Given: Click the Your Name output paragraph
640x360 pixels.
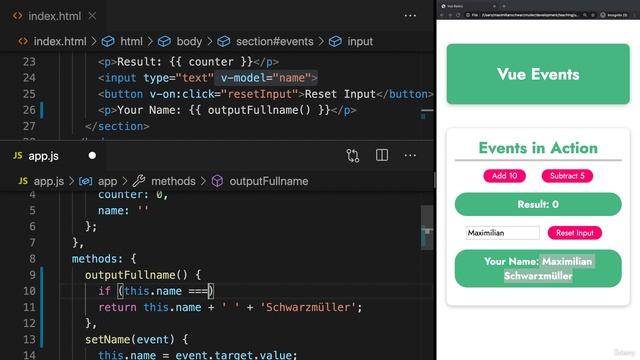Looking at the screenshot, I should pyautogui.click(x=538, y=269).
